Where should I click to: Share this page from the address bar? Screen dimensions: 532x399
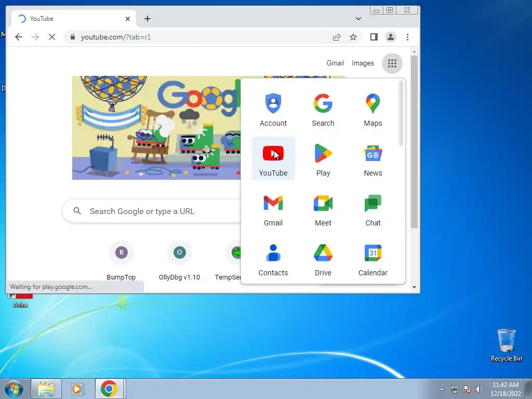(x=337, y=37)
